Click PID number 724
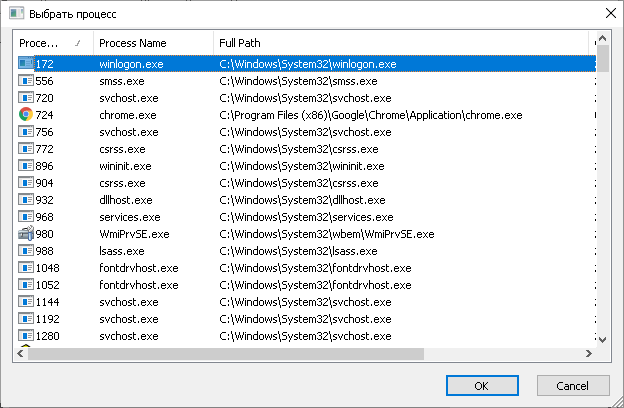Screen dimensions: 624x408 pyautogui.click(x=44, y=115)
